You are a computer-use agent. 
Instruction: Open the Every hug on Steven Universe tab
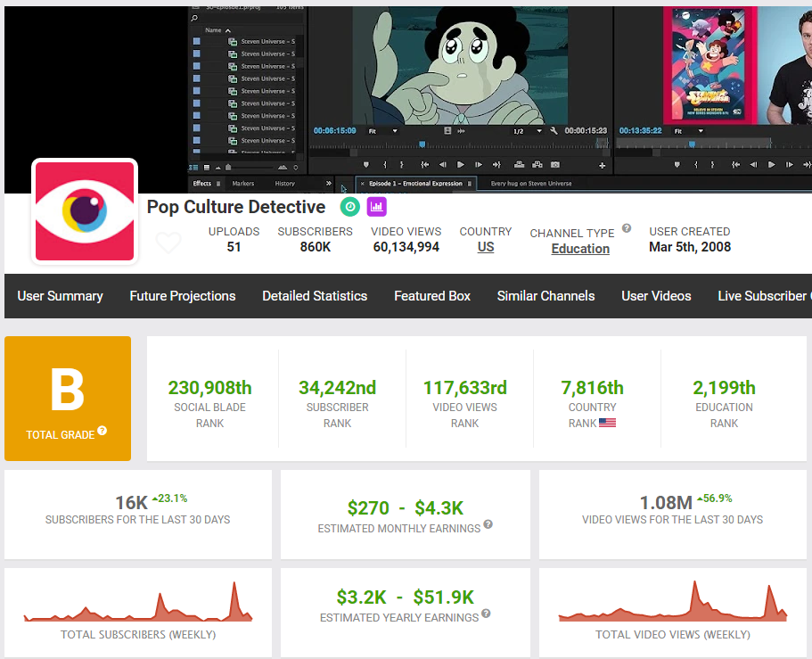point(531,184)
